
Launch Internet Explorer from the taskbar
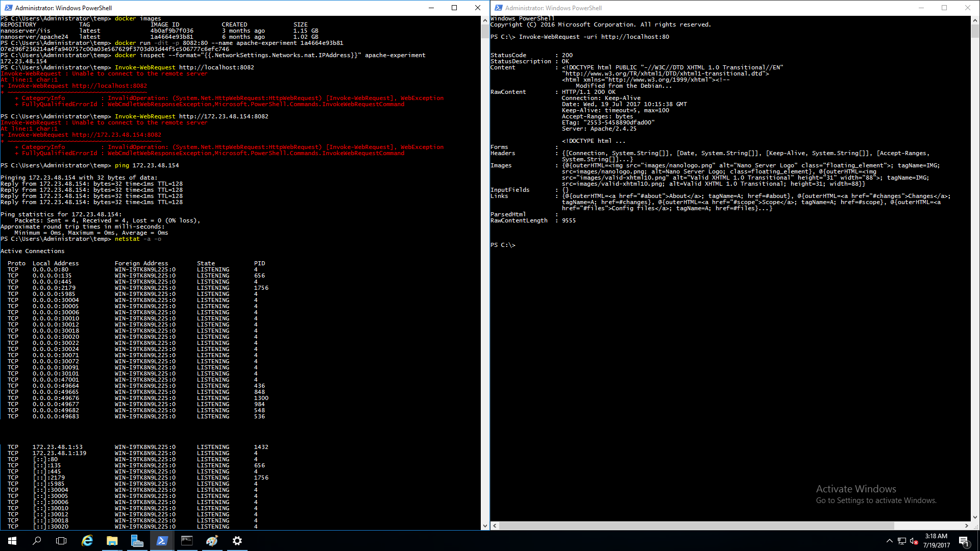click(x=87, y=541)
